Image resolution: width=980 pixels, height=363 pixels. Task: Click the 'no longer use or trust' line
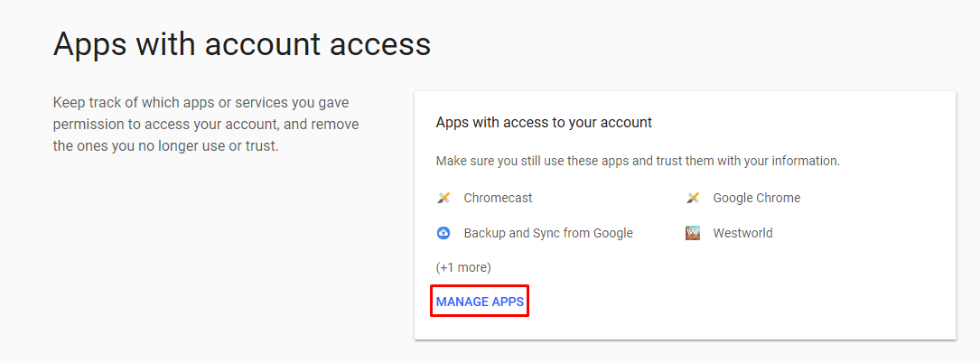click(165, 145)
